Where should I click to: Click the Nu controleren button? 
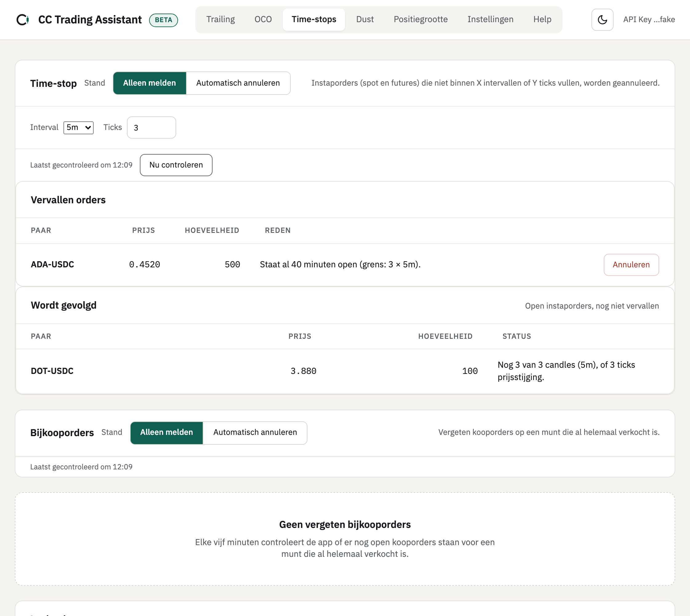(176, 165)
